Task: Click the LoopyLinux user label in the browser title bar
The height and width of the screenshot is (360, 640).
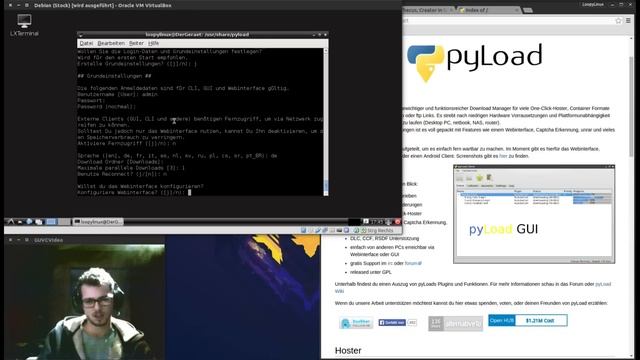Action: [x=593, y=4]
